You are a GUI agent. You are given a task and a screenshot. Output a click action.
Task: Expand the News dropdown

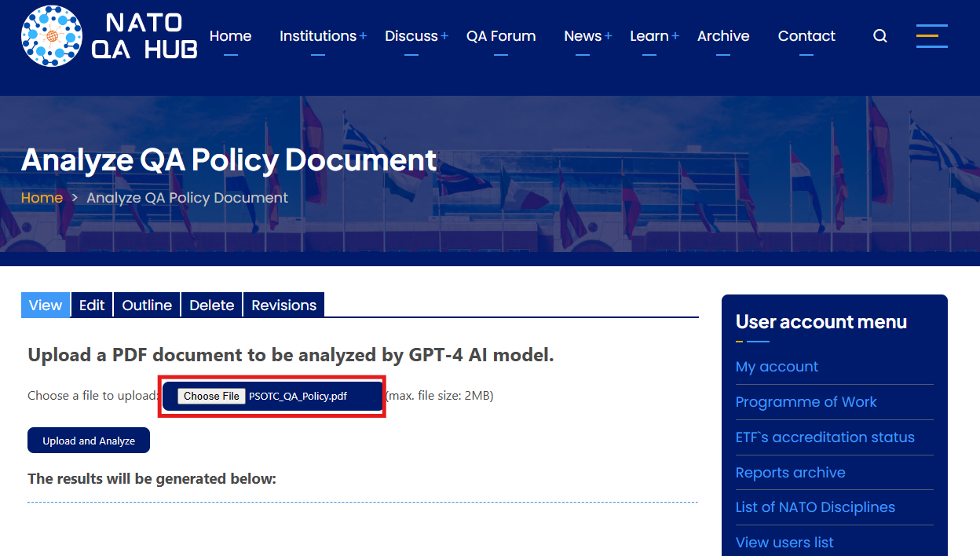(583, 36)
